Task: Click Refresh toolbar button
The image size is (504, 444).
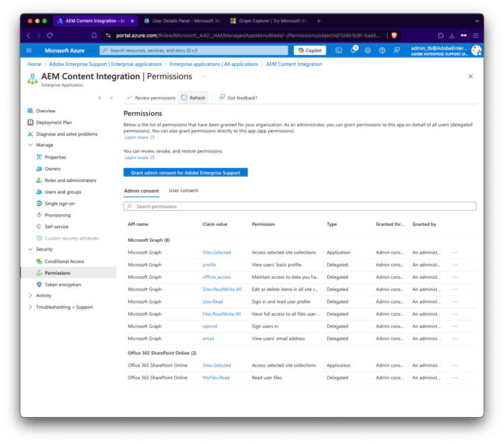Action: 193,97
